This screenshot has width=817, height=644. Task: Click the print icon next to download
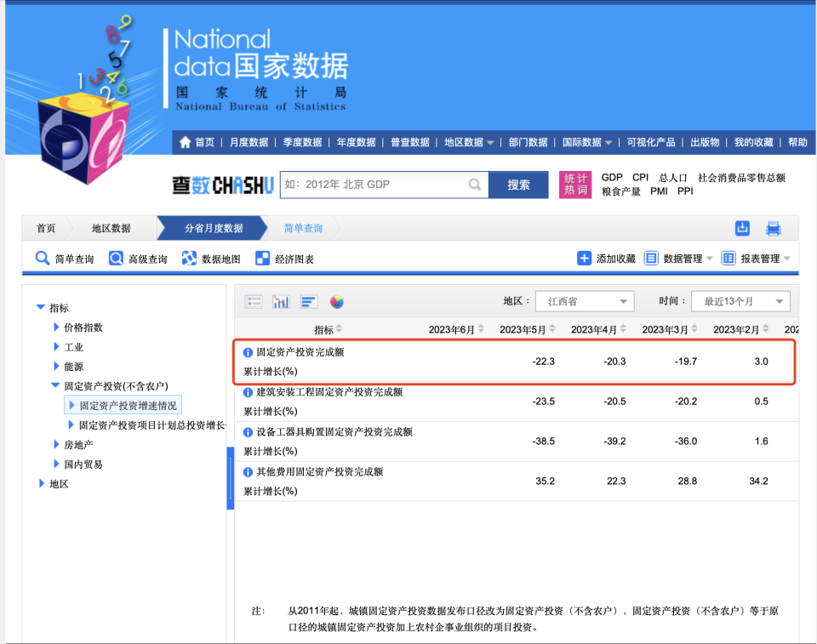coord(773,228)
